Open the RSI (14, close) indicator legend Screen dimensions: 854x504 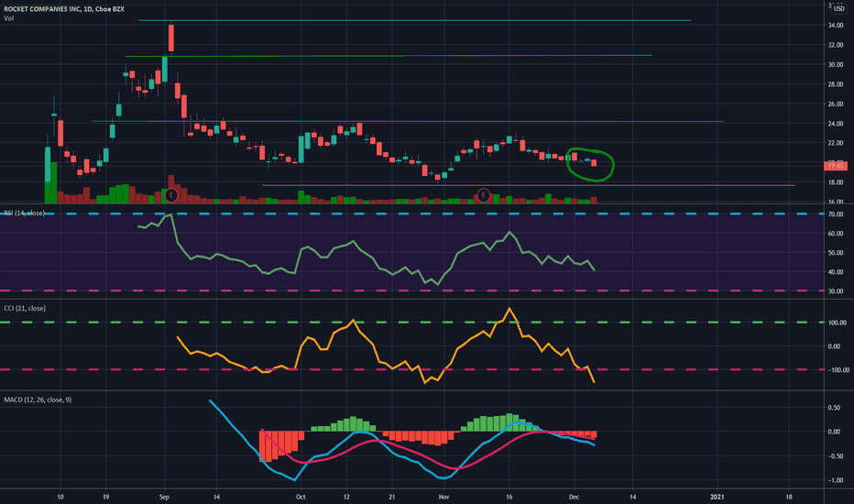(25, 213)
